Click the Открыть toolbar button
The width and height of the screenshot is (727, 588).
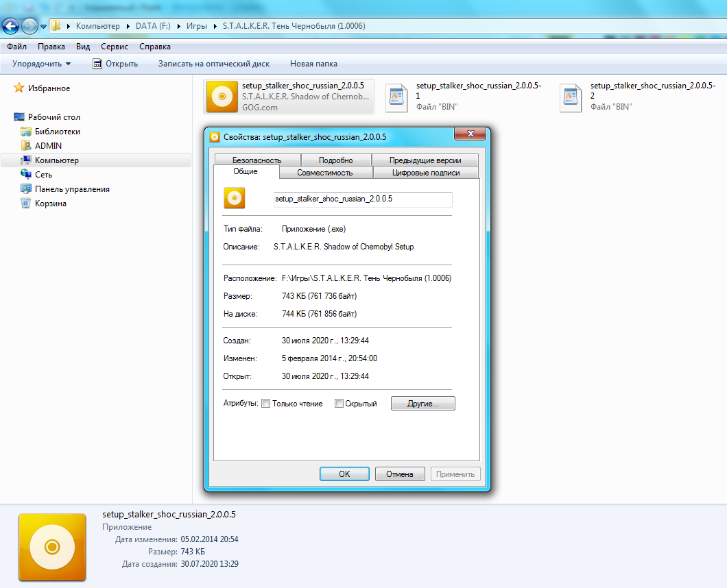pyautogui.click(x=115, y=64)
